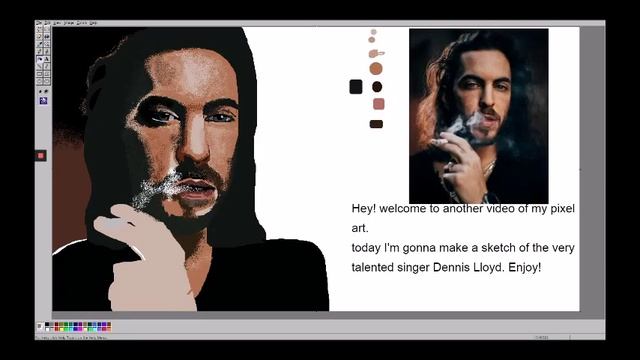Screen dimensions: 640x360
Task: Open the File menu
Action: coord(38,23)
